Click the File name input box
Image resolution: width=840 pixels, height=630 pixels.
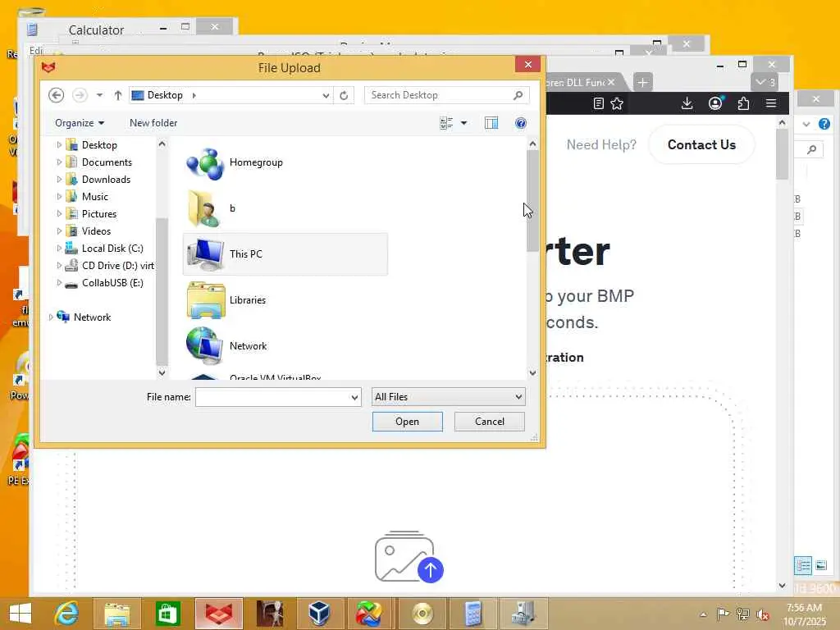coord(272,398)
